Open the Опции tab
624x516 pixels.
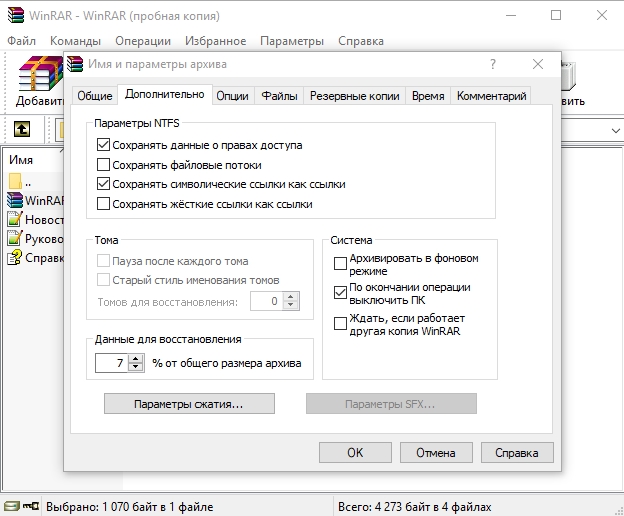tap(232, 96)
